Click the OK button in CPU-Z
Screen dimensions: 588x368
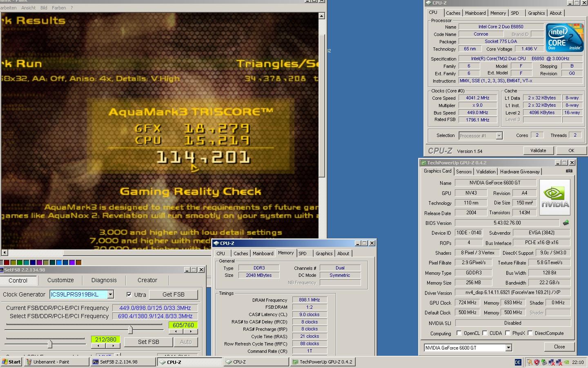pyautogui.click(x=571, y=150)
